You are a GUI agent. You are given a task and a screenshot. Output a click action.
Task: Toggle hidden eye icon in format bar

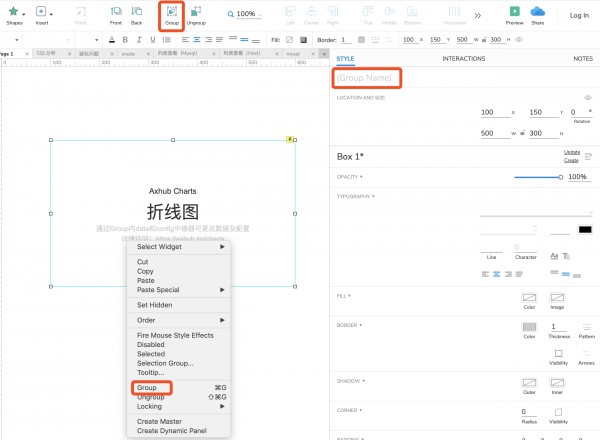519,39
